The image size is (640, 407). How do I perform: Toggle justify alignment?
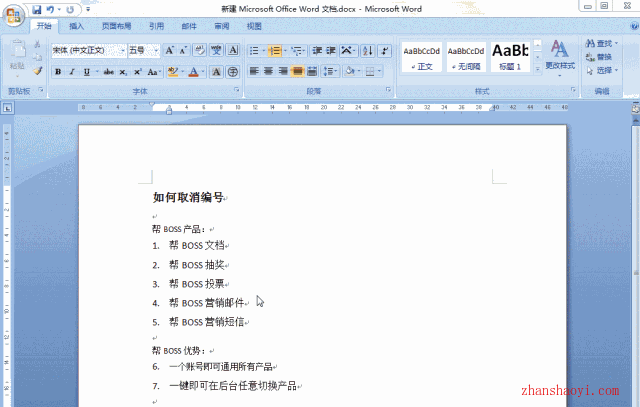(298, 71)
